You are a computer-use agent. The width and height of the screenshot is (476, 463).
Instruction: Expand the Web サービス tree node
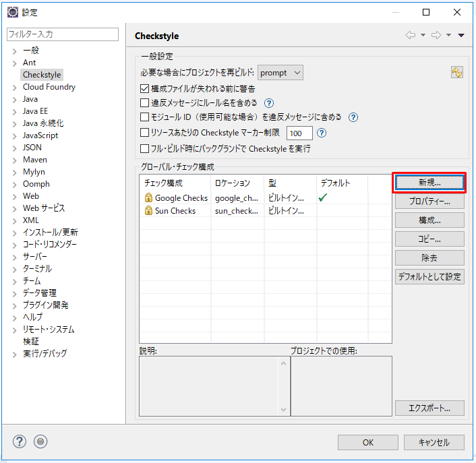tap(14, 209)
